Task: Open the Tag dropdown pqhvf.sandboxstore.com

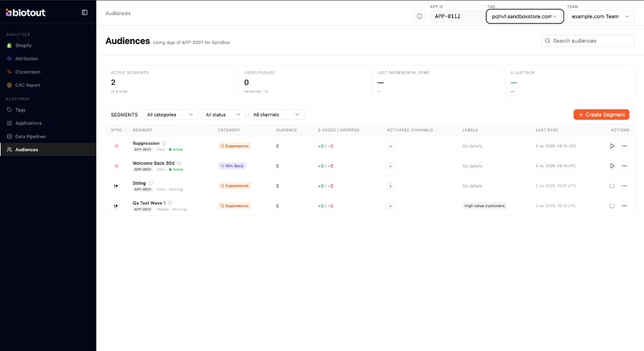Action: (525, 16)
